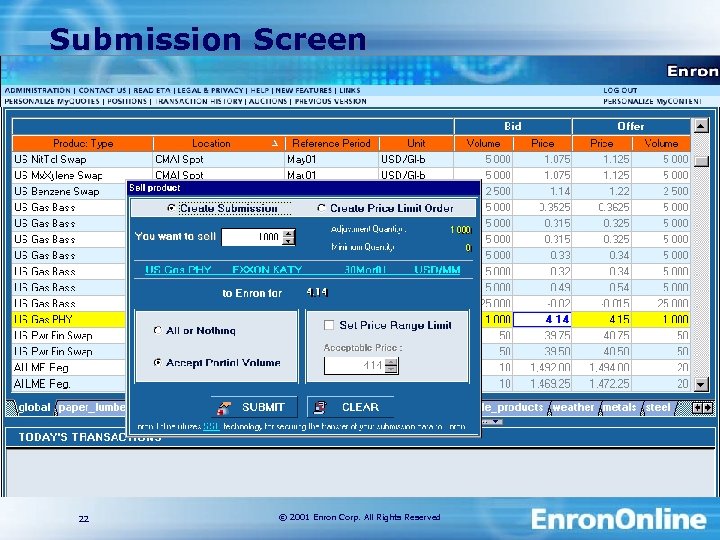Open PREVIOUS VERSION link
This screenshot has width=720, height=540.
pos(331,101)
